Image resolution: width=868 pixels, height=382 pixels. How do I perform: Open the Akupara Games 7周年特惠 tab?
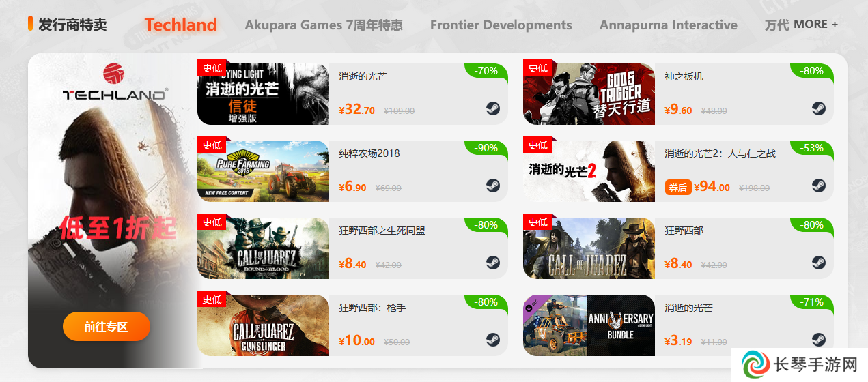324,25
